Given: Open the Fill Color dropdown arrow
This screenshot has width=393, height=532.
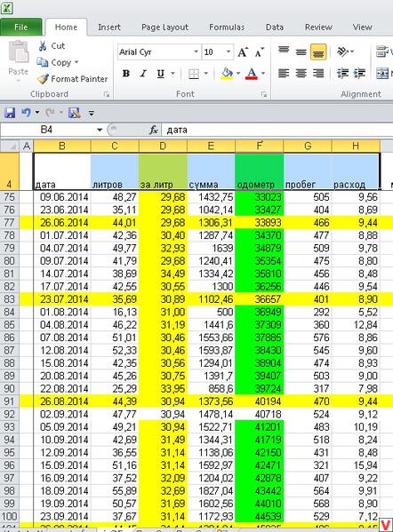Looking at the screenshot, I should (x=237, y=74).
